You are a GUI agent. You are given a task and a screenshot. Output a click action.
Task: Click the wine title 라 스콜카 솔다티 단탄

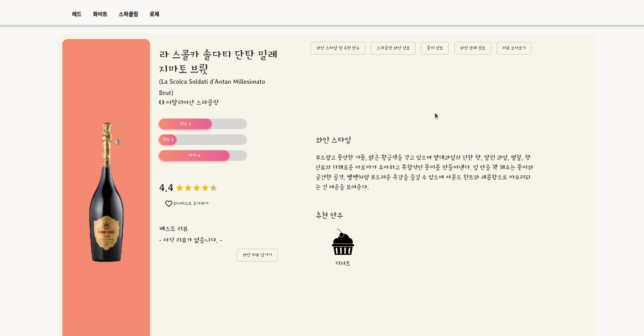point(218,62)
